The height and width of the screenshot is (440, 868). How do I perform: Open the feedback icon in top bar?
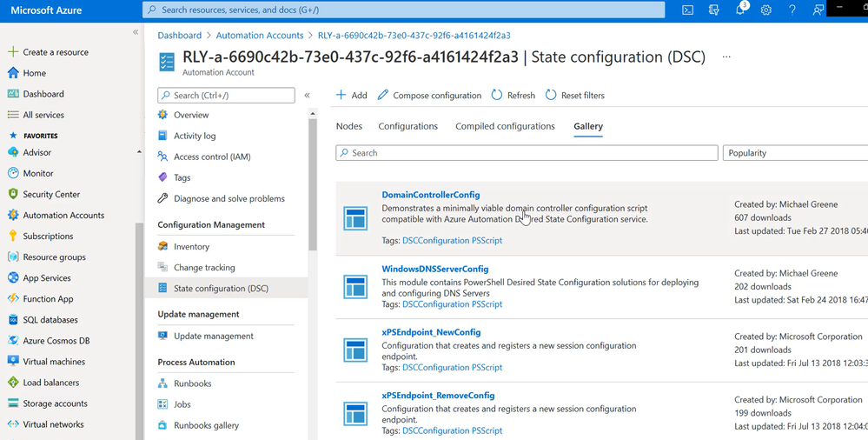coord(818,10)
